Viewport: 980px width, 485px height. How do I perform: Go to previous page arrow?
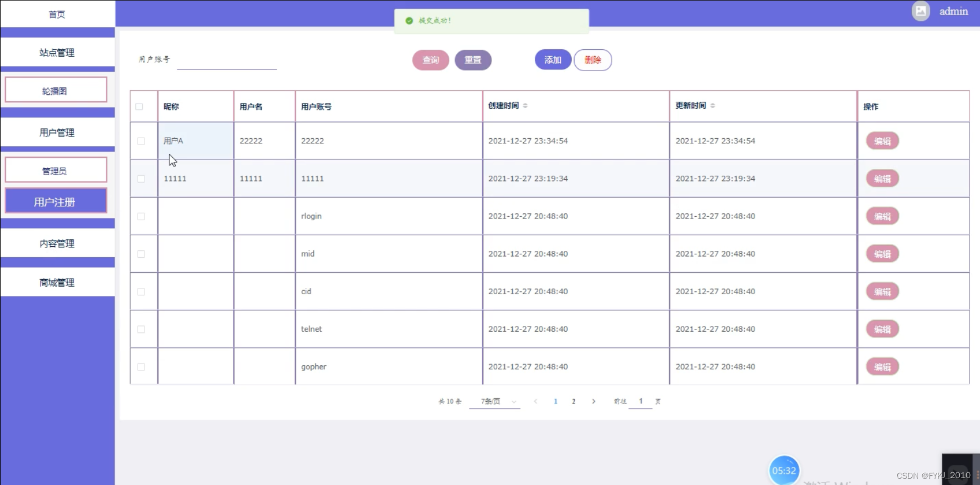click(x=535, y=401)
